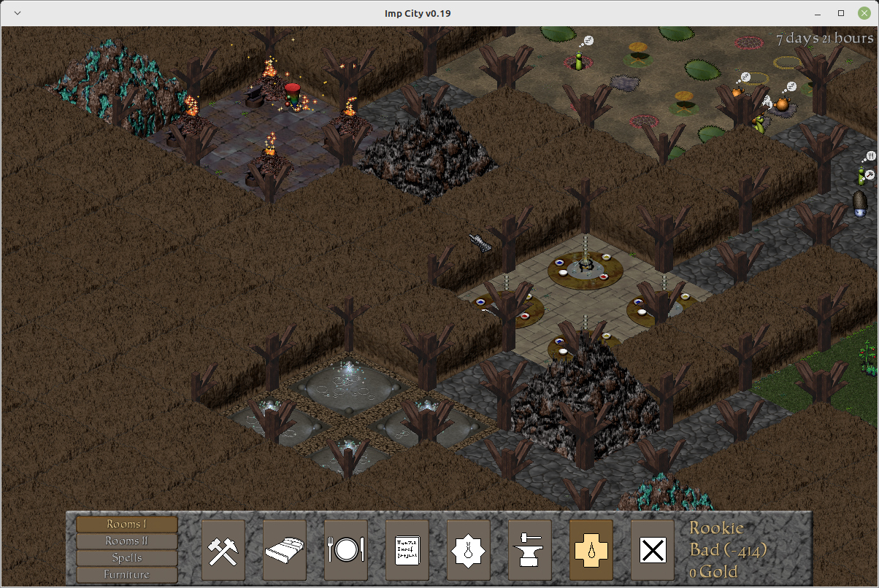Screen dimensions: 879x588
Task: Select the bed lair room icon
Action: click(x=284, y=550)
